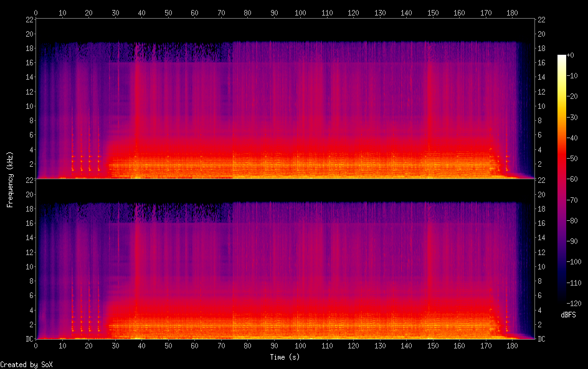Click the upper channel's spectrogram plot

click(285, 98)
